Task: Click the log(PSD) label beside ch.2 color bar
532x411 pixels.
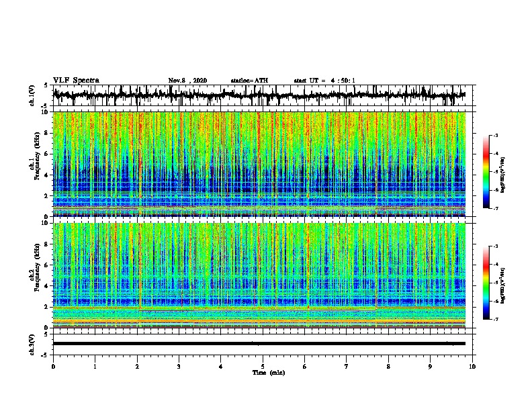Action: point(503,285)
